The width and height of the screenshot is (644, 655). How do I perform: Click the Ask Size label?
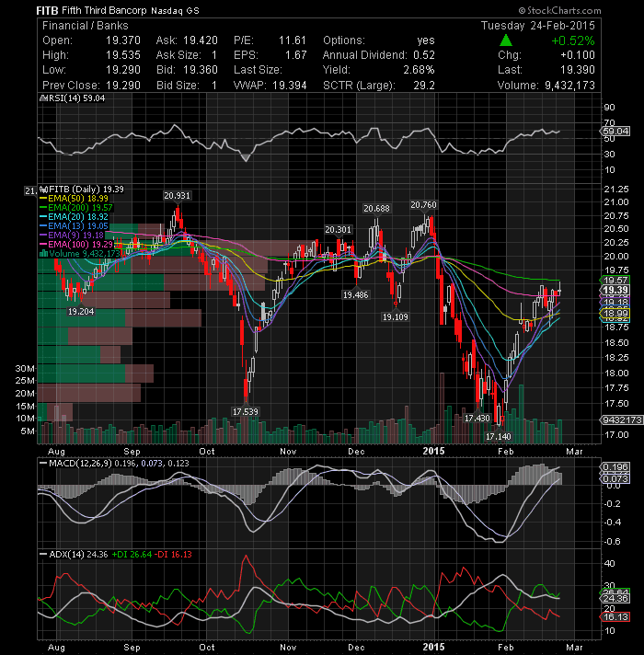[178, 55]
